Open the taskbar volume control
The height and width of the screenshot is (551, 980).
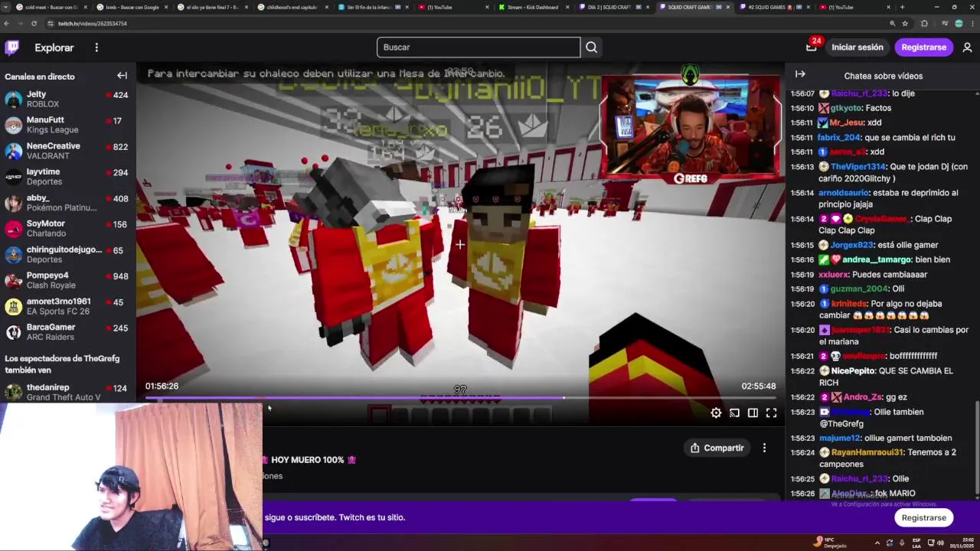click(940, 543)
